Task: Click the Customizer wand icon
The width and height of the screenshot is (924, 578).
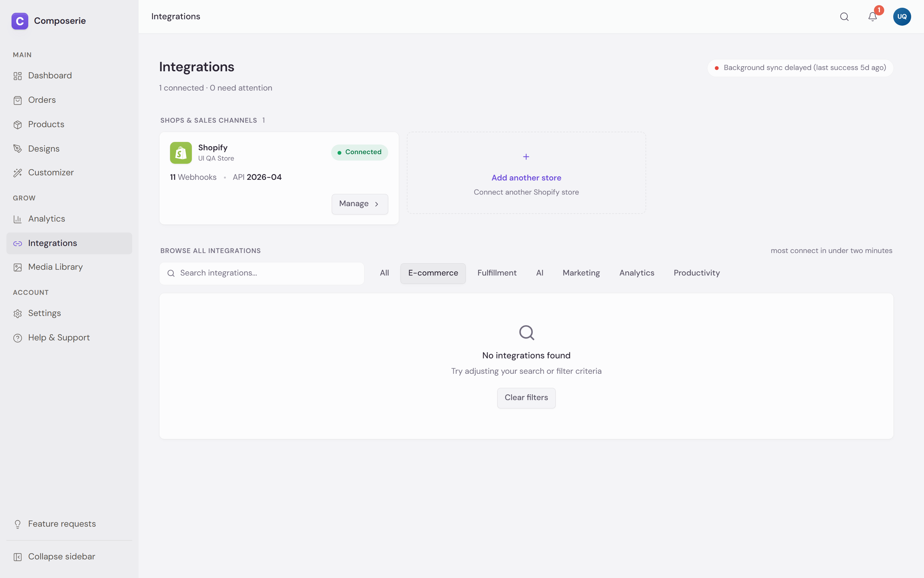Action: (18, 173)
